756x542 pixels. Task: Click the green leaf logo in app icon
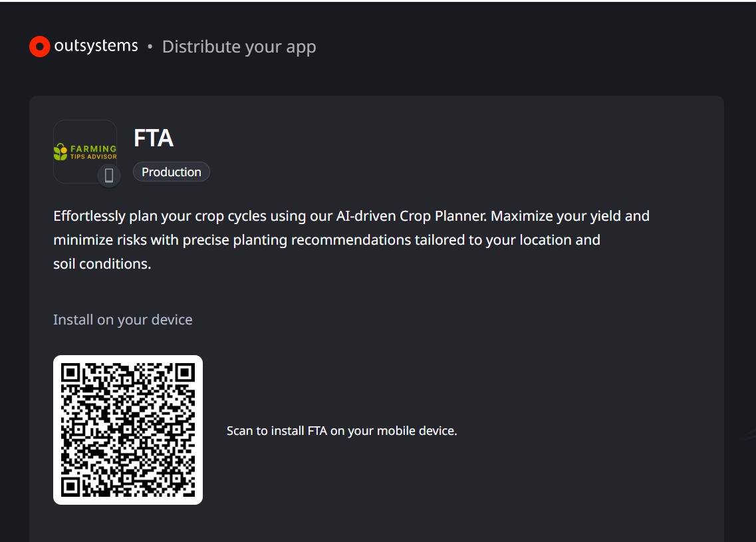coord(61,152)
